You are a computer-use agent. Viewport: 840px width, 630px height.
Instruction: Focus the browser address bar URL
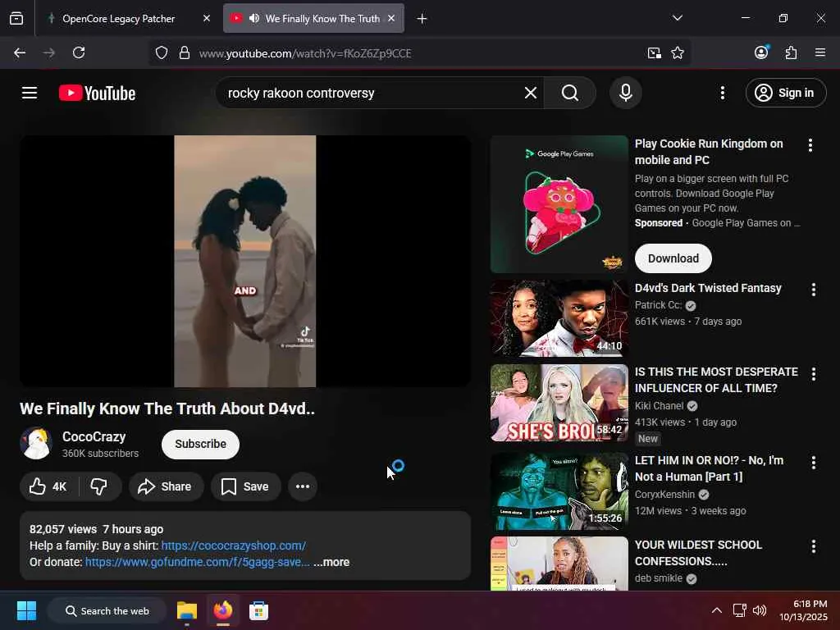click(305, 53)
